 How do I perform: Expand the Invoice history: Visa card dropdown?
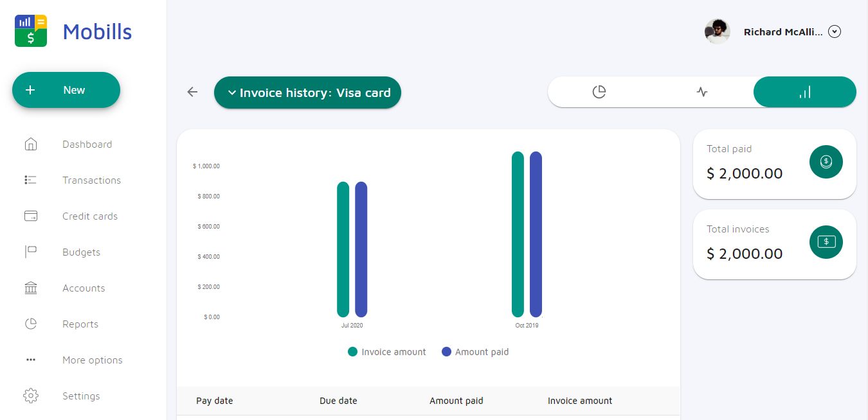pyautogui.click(x=307, y=92)
